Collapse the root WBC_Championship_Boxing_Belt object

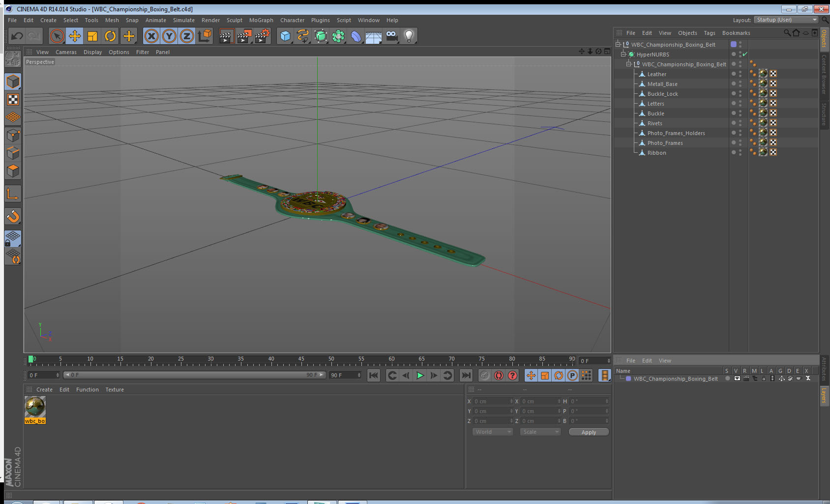click(x=618, y=44)
